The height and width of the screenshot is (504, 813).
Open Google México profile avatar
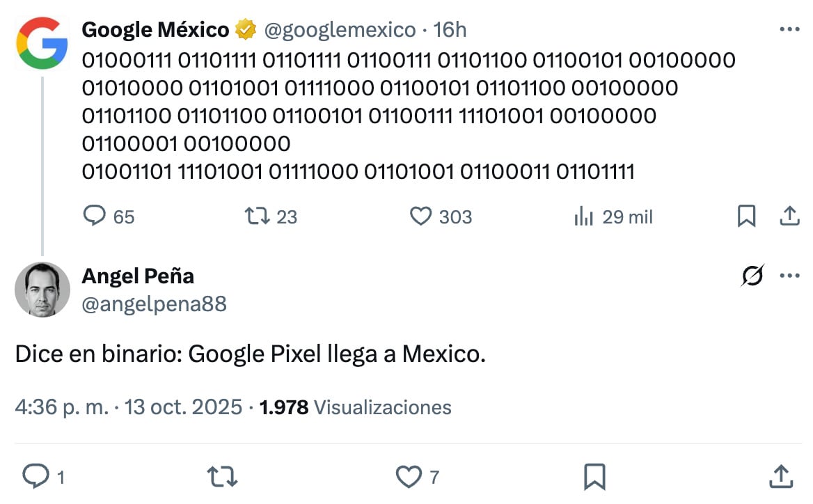42,42
